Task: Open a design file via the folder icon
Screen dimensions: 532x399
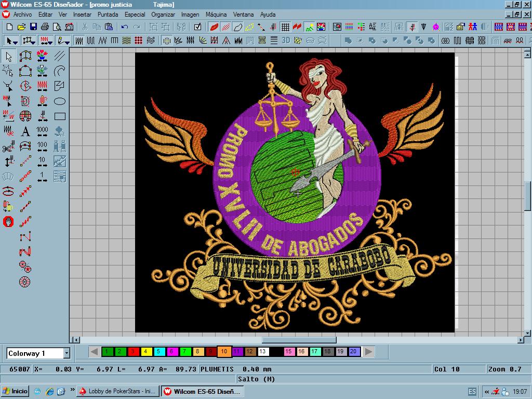Action: (21, 27)
